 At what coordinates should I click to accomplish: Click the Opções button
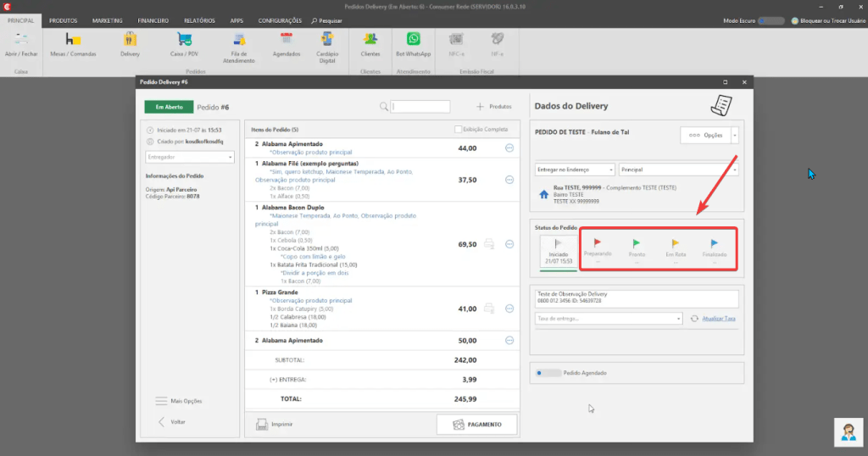pyautogui.click(x=705, y=135)
